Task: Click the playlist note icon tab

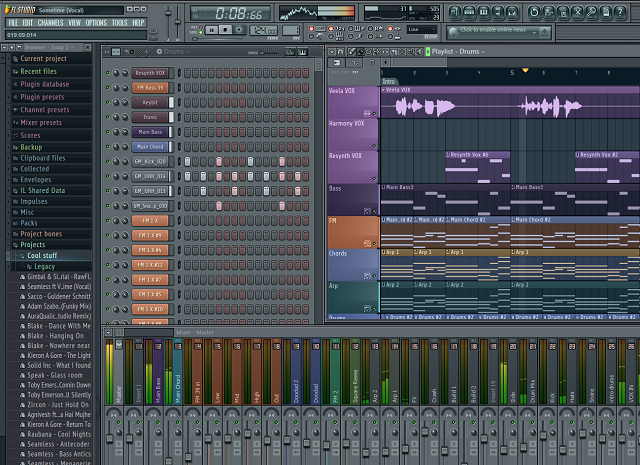Action: coord(372,62)
